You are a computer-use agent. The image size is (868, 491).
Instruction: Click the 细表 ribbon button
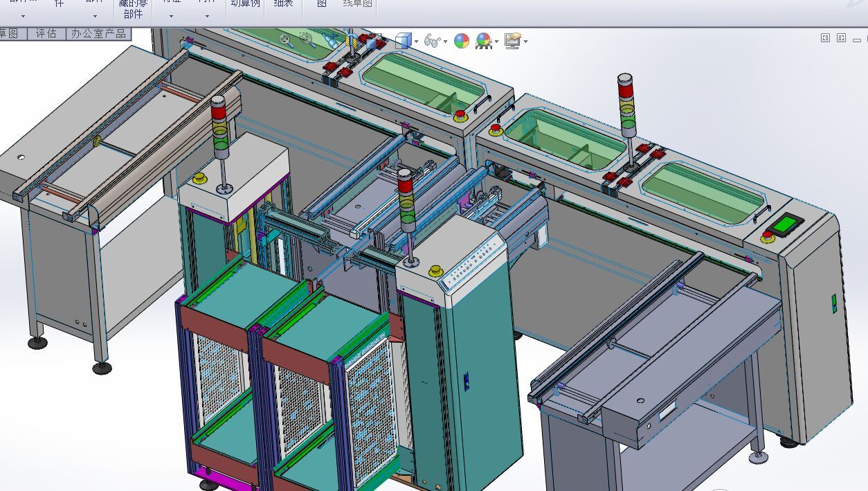coord(283,4)
